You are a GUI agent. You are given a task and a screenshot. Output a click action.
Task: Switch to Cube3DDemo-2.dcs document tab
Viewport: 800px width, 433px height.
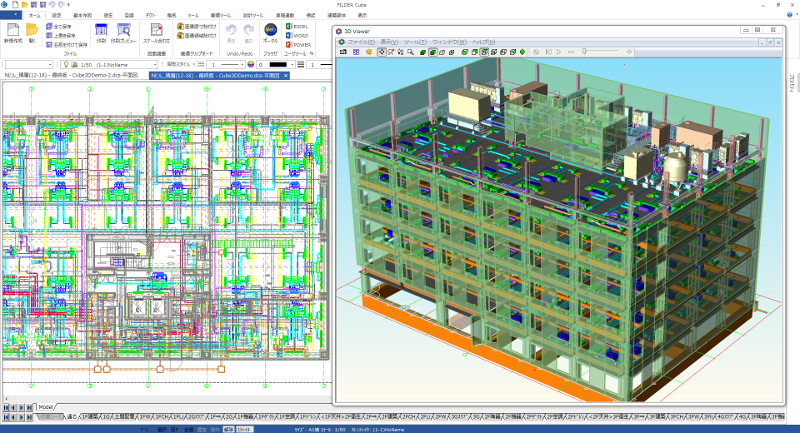(72, 75)
